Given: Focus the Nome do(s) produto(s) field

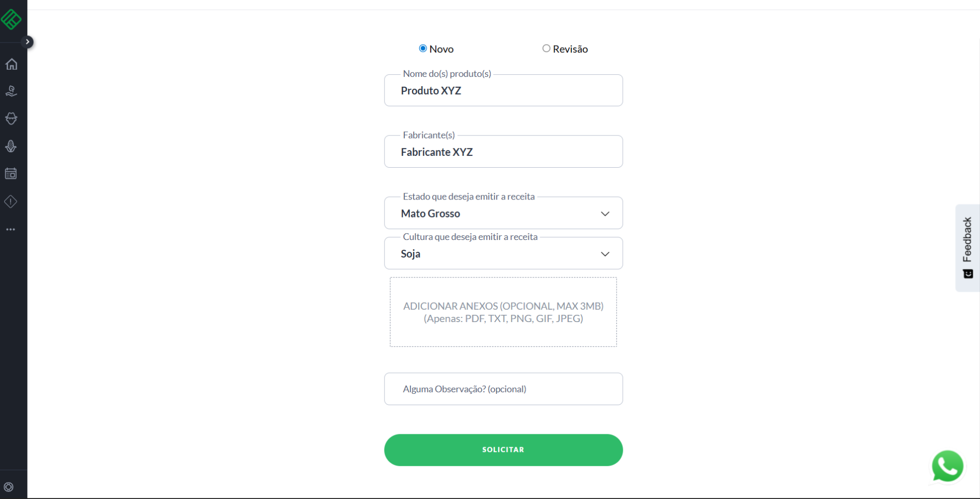Looking at the screenshot, I should tap(503, 91).
